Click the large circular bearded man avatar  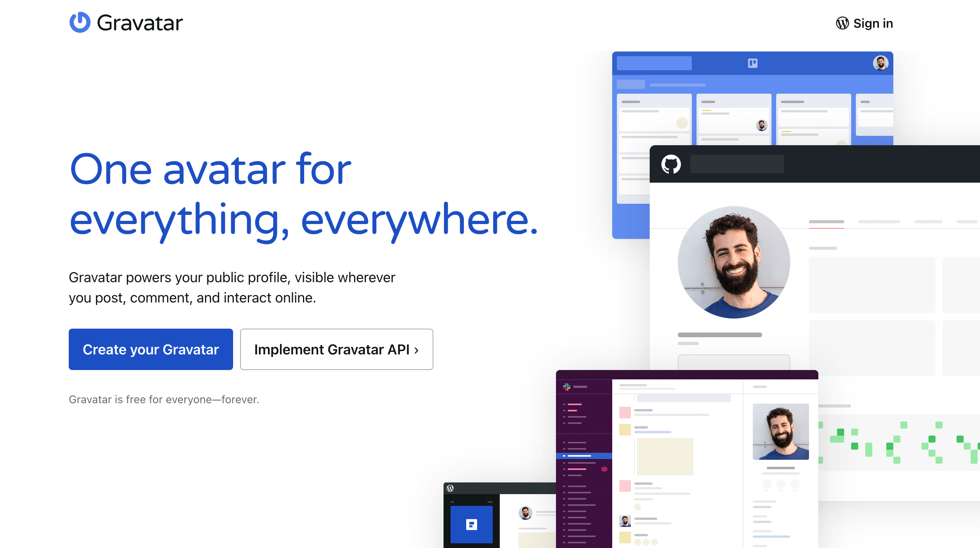point(734,262)
